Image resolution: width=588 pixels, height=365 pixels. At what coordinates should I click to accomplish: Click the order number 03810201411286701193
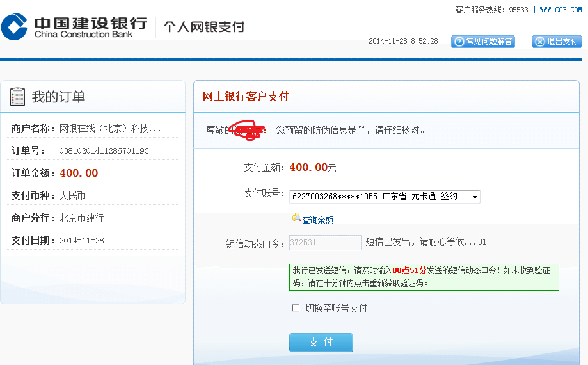(x=104, y=151)
